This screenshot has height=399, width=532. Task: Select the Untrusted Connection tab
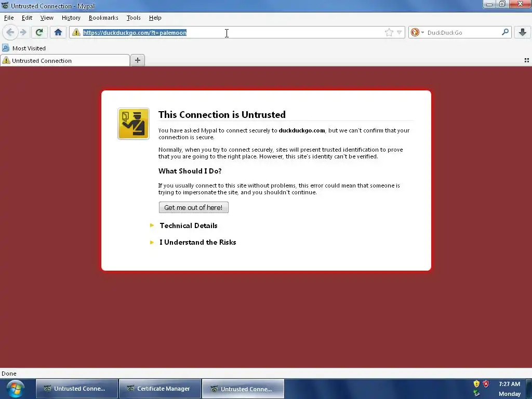65,60
